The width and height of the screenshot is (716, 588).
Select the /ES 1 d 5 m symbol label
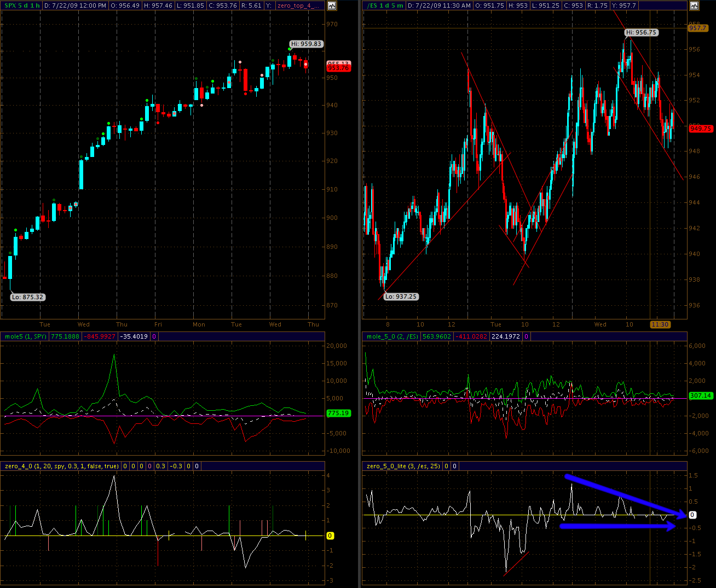tap(385, 5)
